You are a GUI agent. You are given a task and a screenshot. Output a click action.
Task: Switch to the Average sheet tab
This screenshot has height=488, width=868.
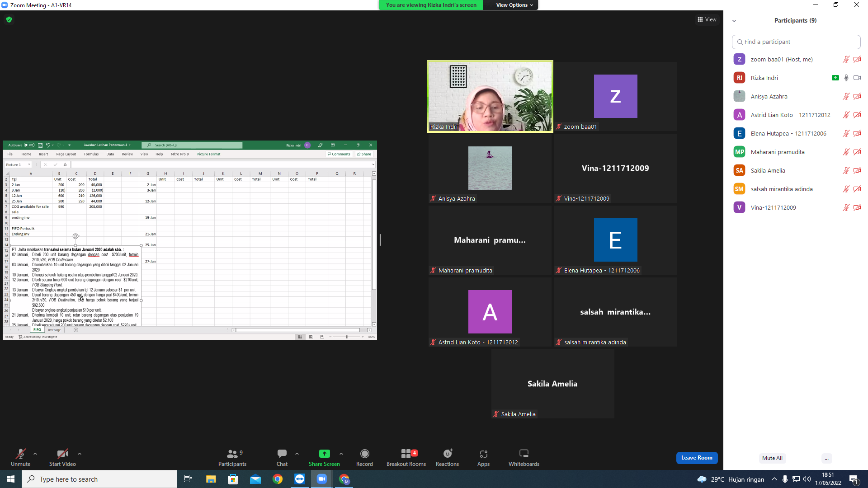coord(54,330)
